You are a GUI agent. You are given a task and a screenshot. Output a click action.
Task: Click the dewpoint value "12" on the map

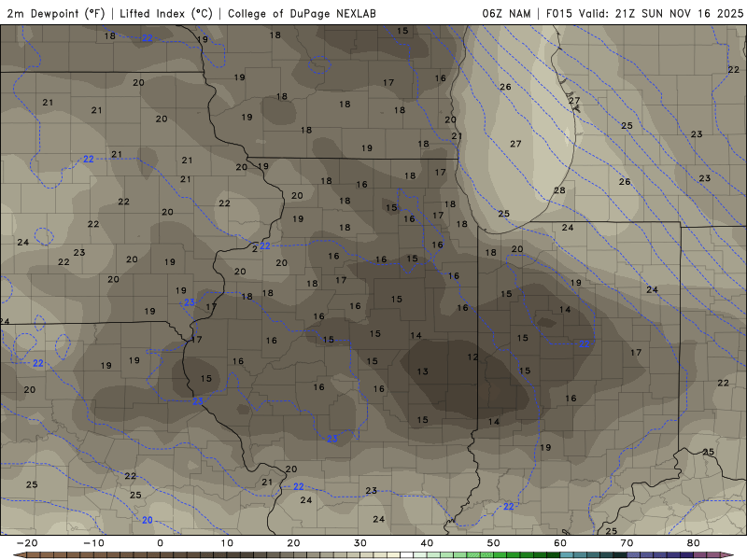click(472, 357)
